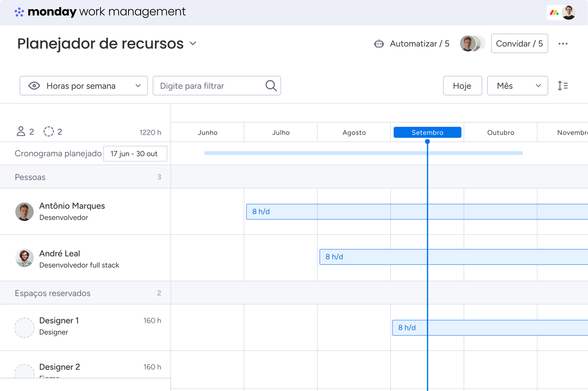Focus the Digite para filtrar field
Image resolution: width=588 pixels, height=391 pixels.
point(217,86)
